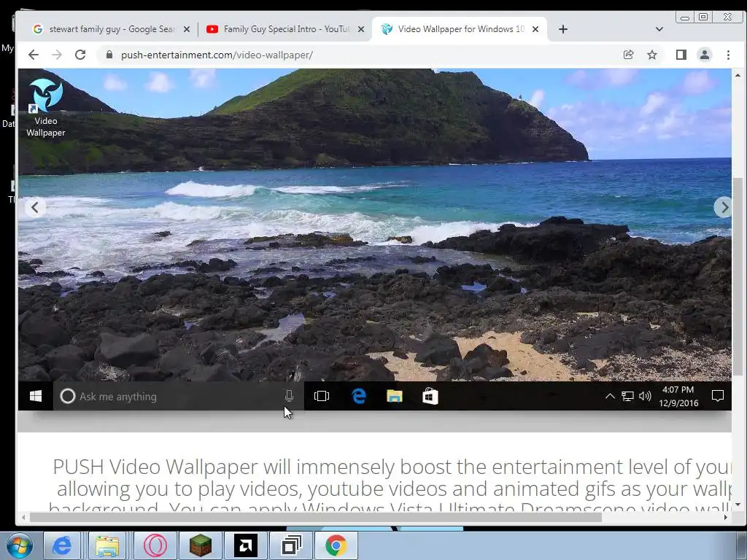Open the black square app with white arrow in the taskbar

246,545
